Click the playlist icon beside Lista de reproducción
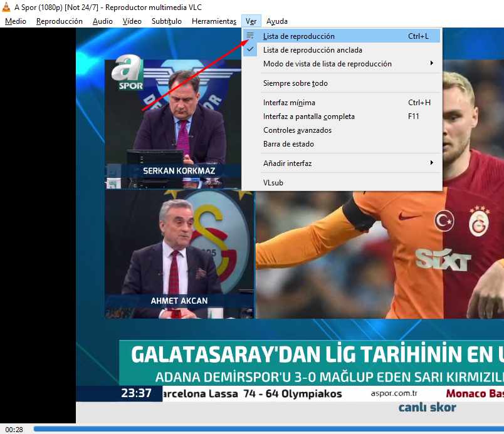Screen dimensions: 504x434 coord(250,36)
